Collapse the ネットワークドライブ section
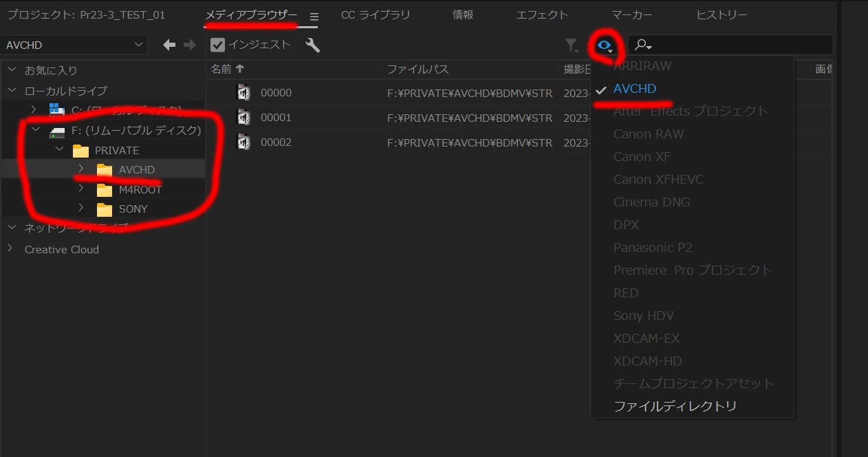 (x=12, y=227)
